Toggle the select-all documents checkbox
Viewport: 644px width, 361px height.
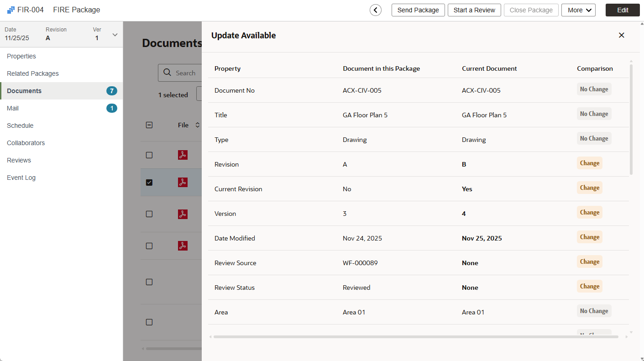[x=149, y=125]
